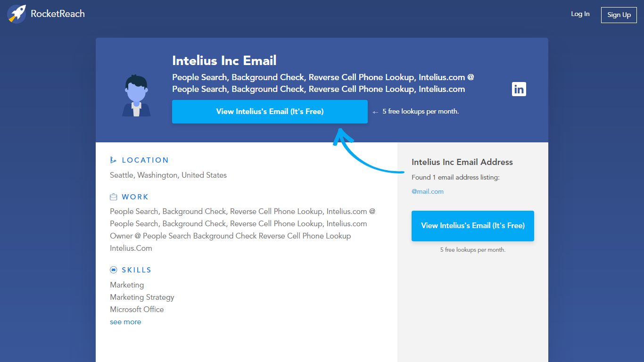Image resolution: width=644 pixels, height=362 pixels.
Task: Click 5 free lookups text under sidebar button
Action: [x=473, y=250]
